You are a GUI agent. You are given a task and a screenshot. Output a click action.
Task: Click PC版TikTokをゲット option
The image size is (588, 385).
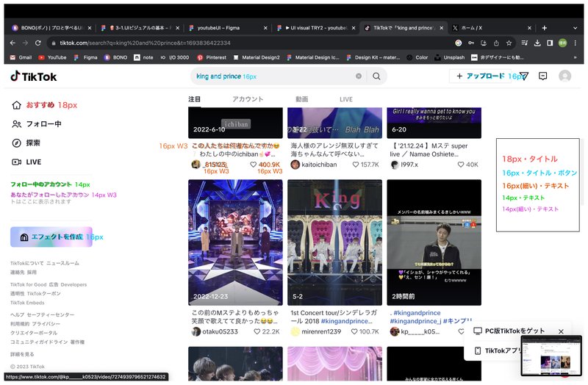(509, 331)
